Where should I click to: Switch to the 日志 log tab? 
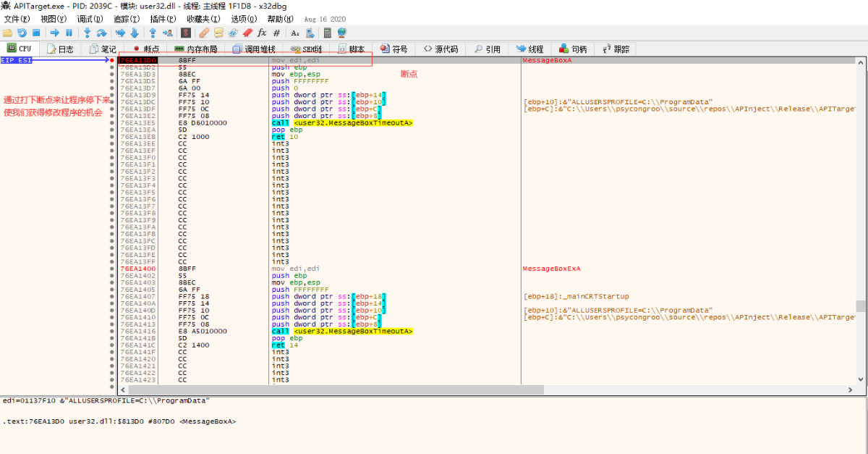[60, 49]
